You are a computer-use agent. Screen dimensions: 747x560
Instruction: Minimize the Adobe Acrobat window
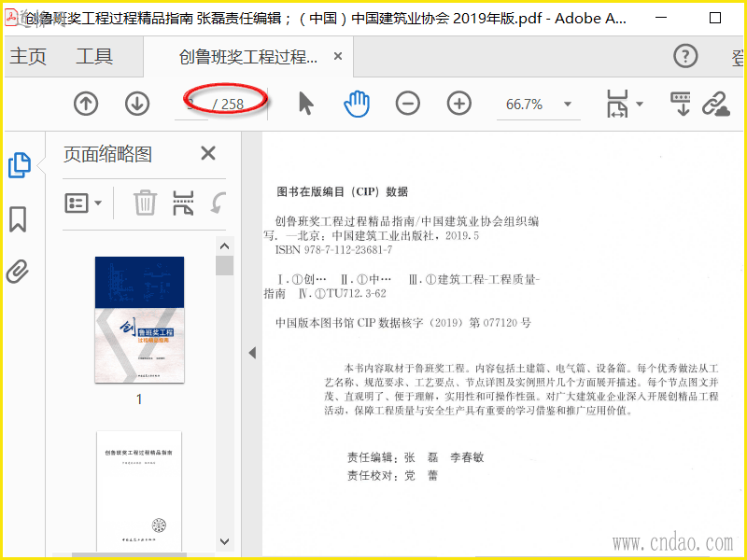point(660,18)
